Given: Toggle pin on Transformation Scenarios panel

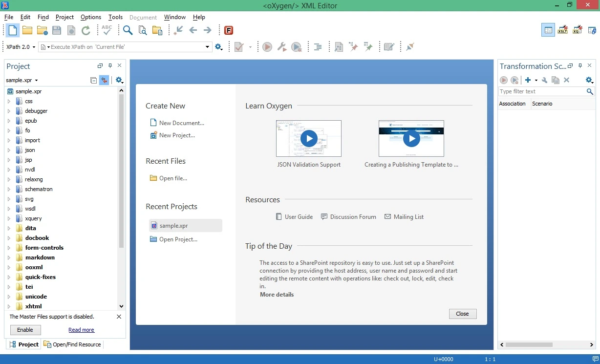Looking at the screenshot, I should [x=580, y=66].
